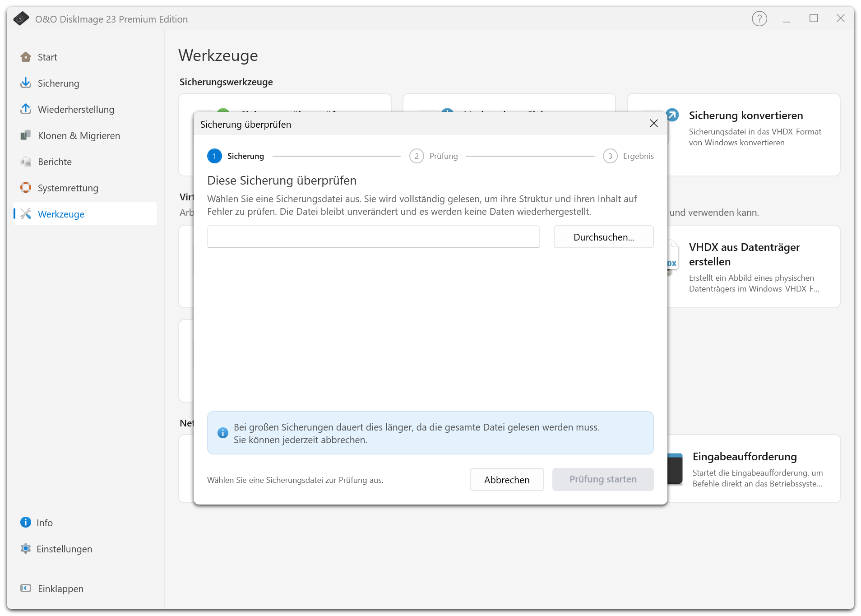Open the Start page in sidebar
Viewport: 861px width, 616px height.
pyautogui.click(x=85, y=57)
